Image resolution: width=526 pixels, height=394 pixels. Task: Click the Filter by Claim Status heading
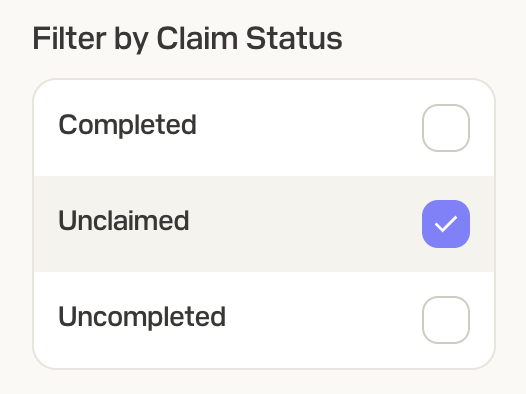coord(187,40)
